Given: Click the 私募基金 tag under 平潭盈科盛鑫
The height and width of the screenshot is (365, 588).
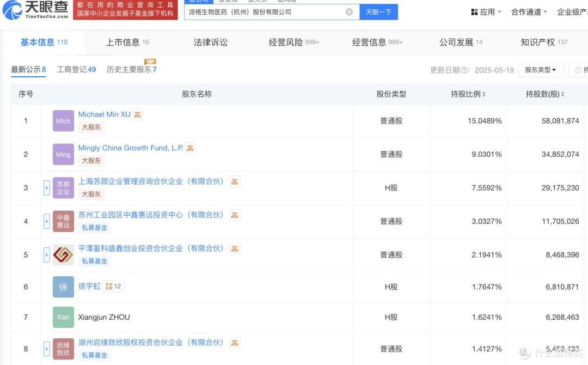Looking at the screenshot, I should (x=95, y=261).
